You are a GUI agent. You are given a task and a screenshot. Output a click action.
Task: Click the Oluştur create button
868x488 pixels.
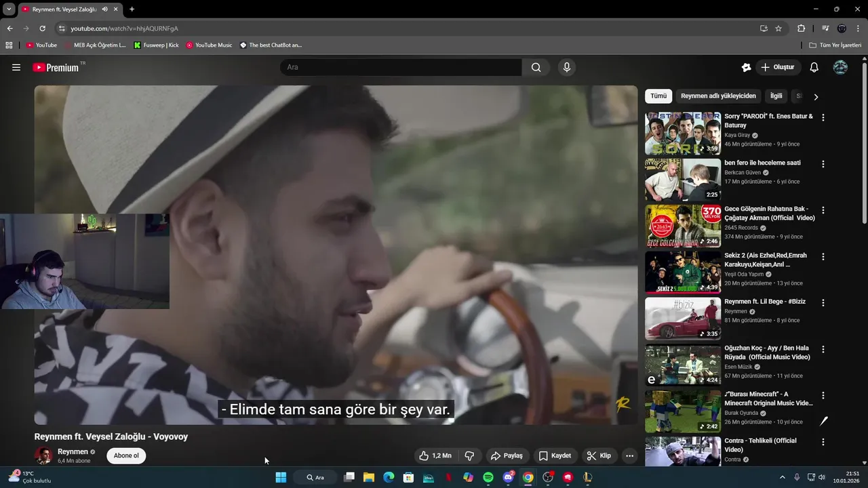point(778,67)
